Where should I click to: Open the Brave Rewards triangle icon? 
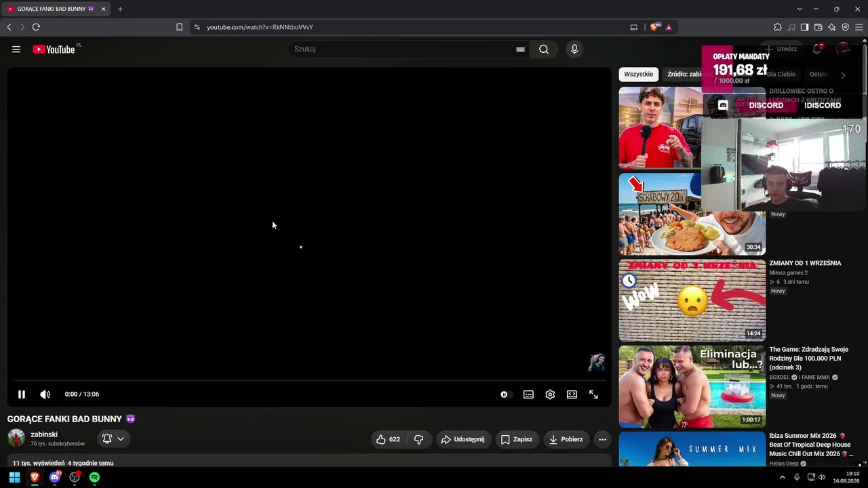(669, 27)
